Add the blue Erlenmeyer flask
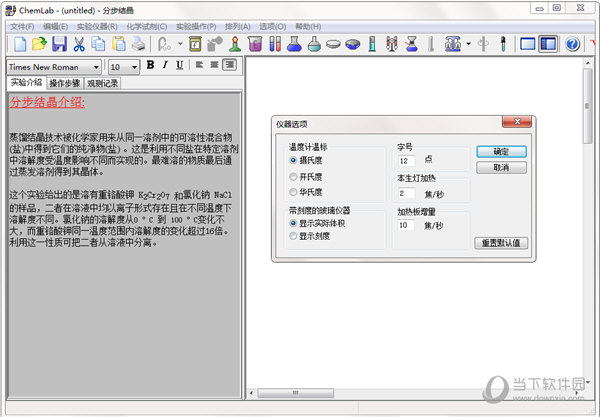 [294, 44]
